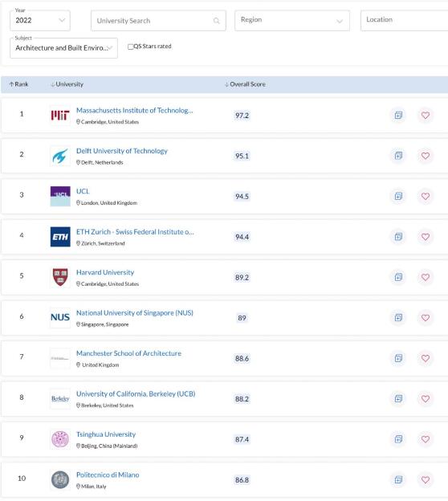The height and width of the screenshot is (501, 448).
Task: Sort by the Overall Score column header
Action: 245,84
